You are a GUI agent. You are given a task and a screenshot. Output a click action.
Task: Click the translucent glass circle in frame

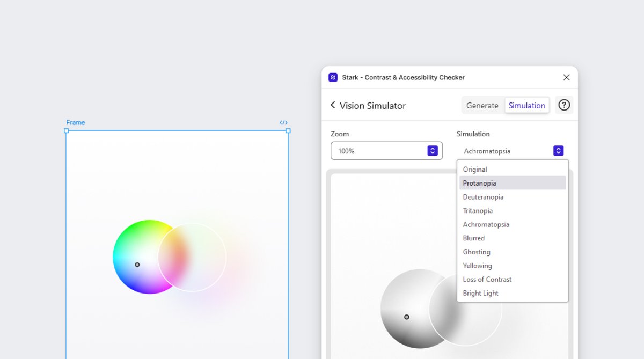[x=192, y=258]
